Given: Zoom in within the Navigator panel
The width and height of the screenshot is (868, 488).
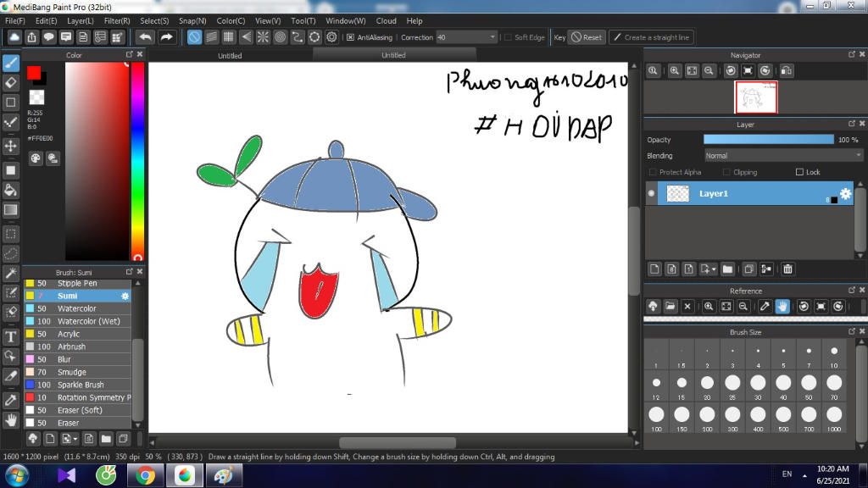Looking at the screenshot, I should (x=674, y=71).
